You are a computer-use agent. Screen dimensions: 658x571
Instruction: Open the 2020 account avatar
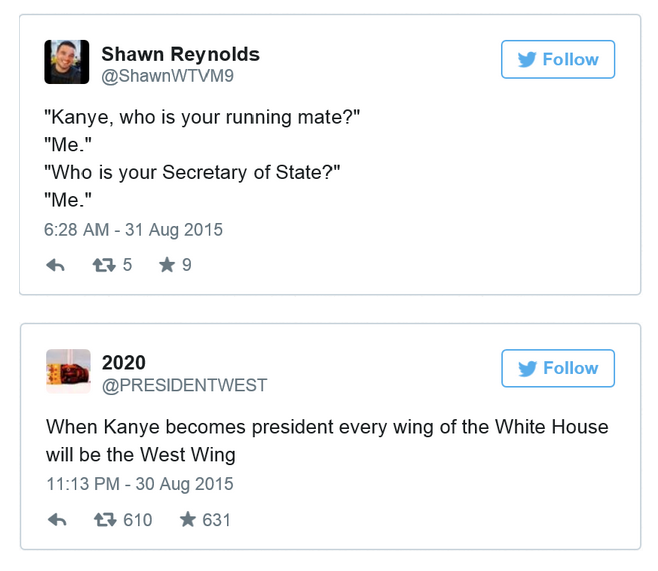coord(67,371)
